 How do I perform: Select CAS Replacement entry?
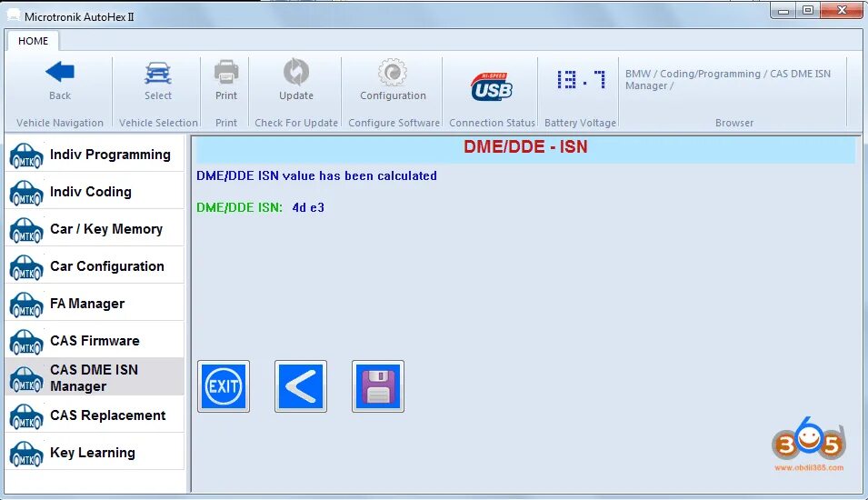(95, 415)
